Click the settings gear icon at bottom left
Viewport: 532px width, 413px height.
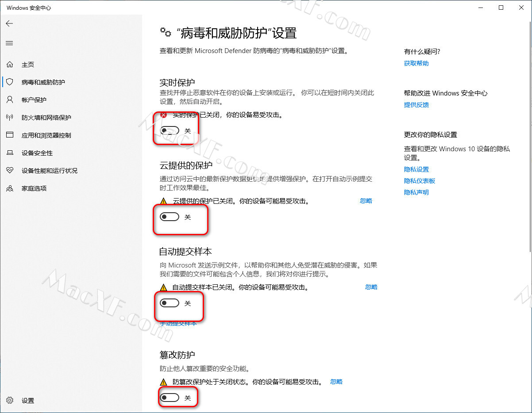[10, 401]
